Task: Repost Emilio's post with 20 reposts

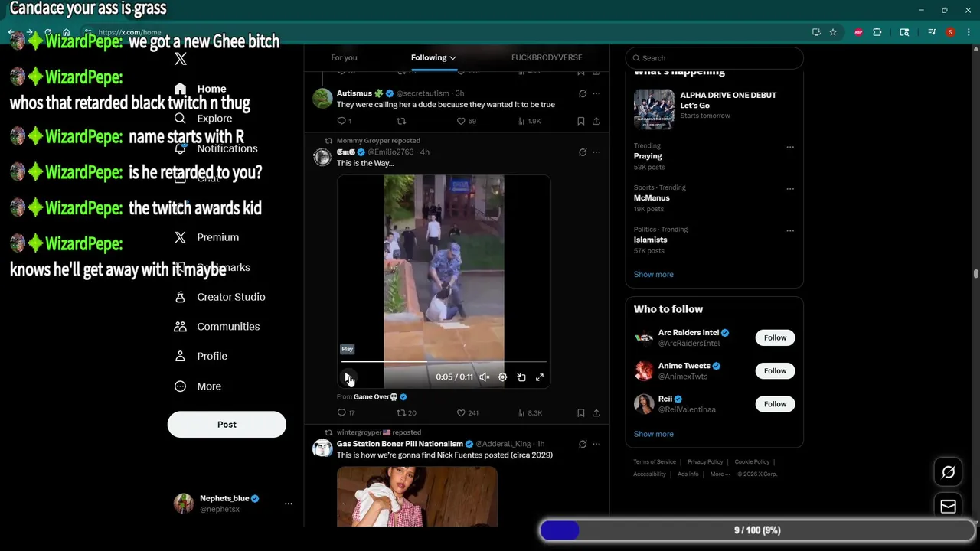Action: pyautogui.click(x=406, y=413)
